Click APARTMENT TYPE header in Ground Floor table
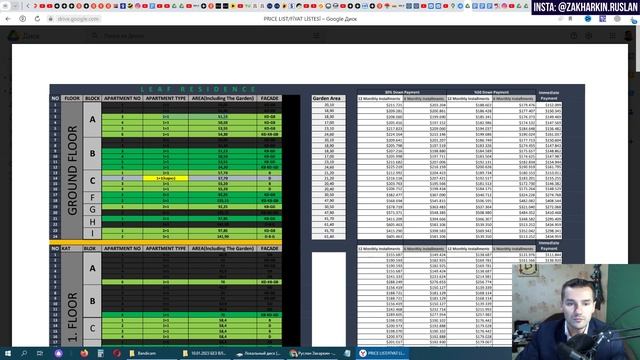 (166, 98)
